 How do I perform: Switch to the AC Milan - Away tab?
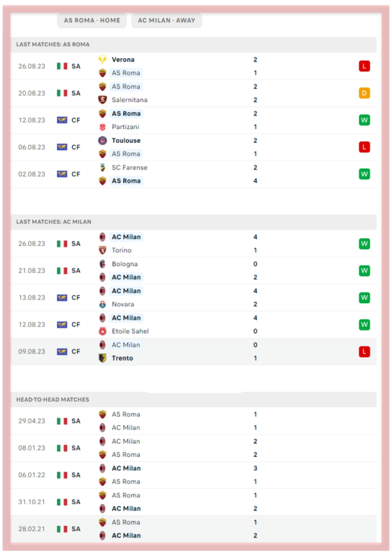[x=166, y=21]
